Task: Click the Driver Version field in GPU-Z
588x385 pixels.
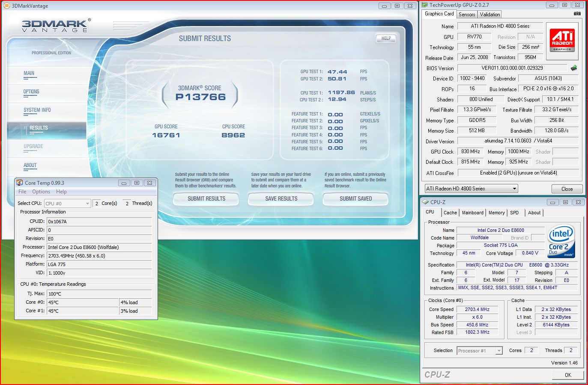Action: (518, 141)
